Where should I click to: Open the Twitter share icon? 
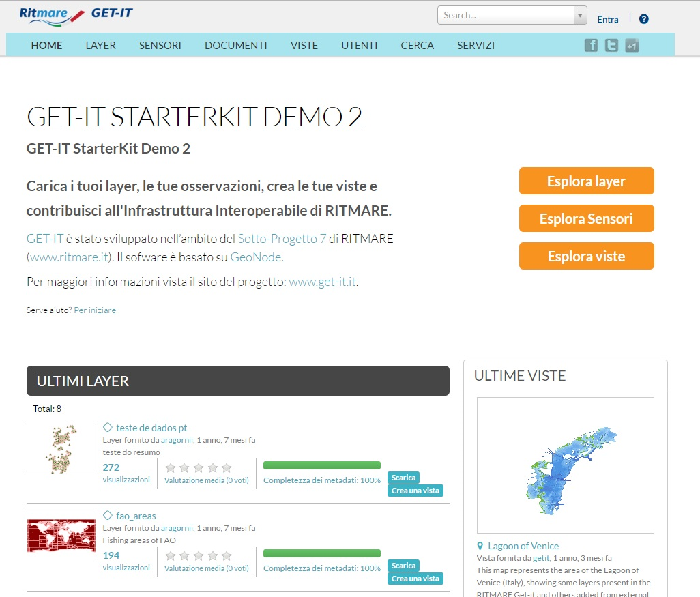611,45
